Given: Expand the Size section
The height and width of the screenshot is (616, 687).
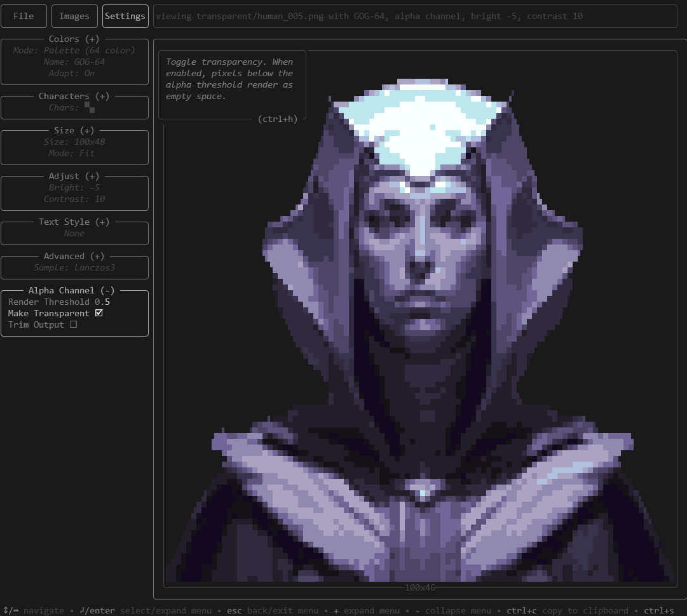Looking at the screenshot, I should tap(74, 130).
